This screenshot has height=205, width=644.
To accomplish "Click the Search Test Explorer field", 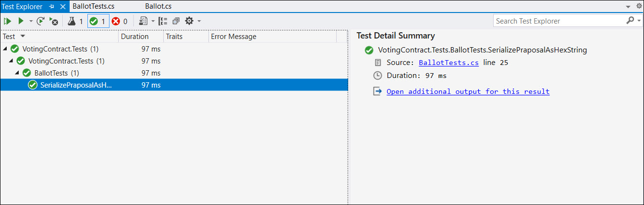I will click(x=557, y=21).
